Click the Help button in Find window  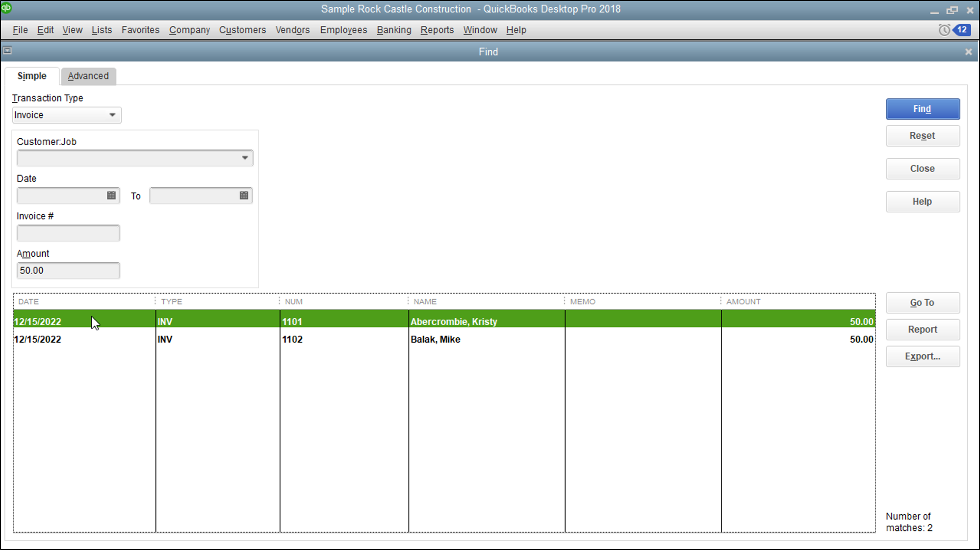[923, 201]
